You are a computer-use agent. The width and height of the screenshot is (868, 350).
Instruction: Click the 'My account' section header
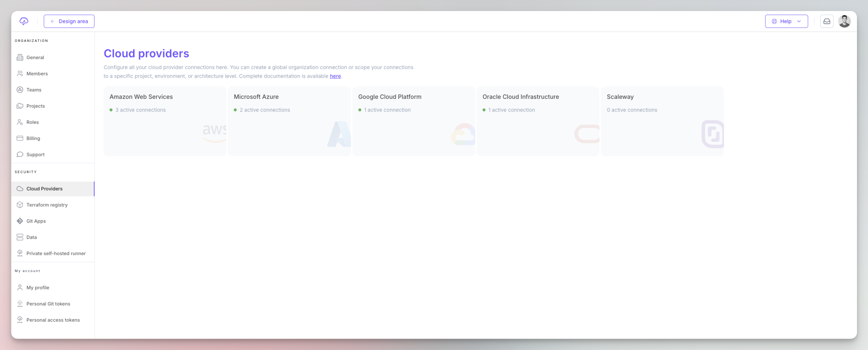pyautogui.click(x=28, y=271)
